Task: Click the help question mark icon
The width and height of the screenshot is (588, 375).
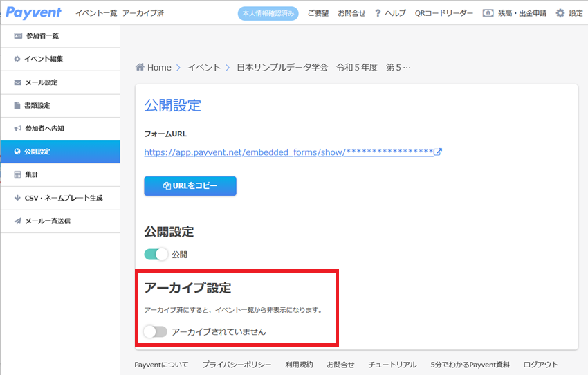Action: tap(378, 13)
